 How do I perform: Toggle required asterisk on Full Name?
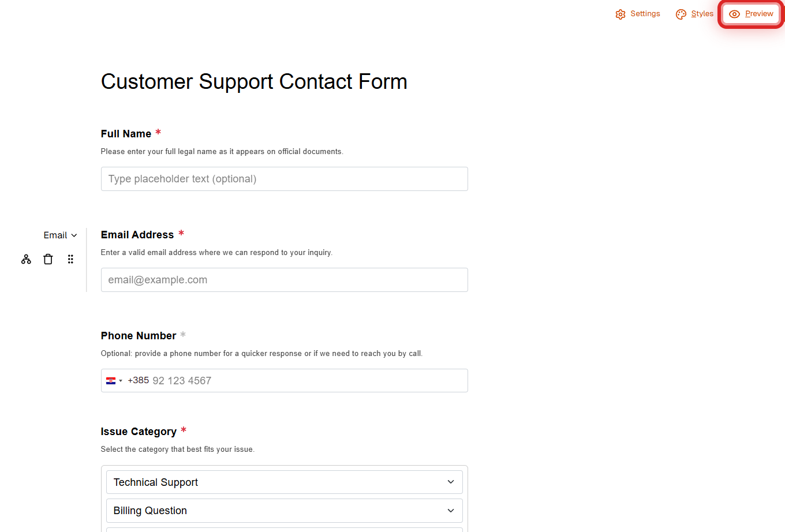pos(158,133)
